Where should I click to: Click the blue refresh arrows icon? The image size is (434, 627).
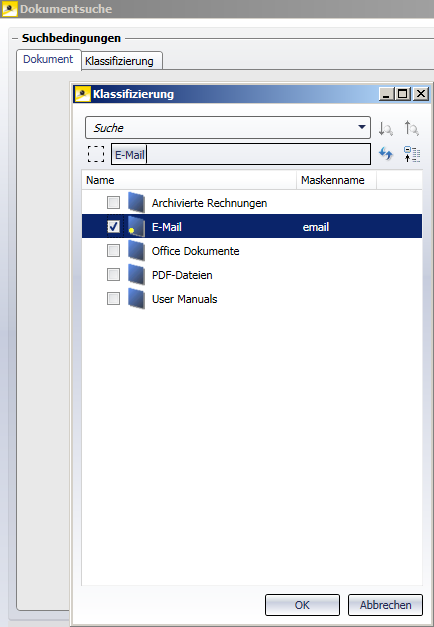[x=386, y=154]
